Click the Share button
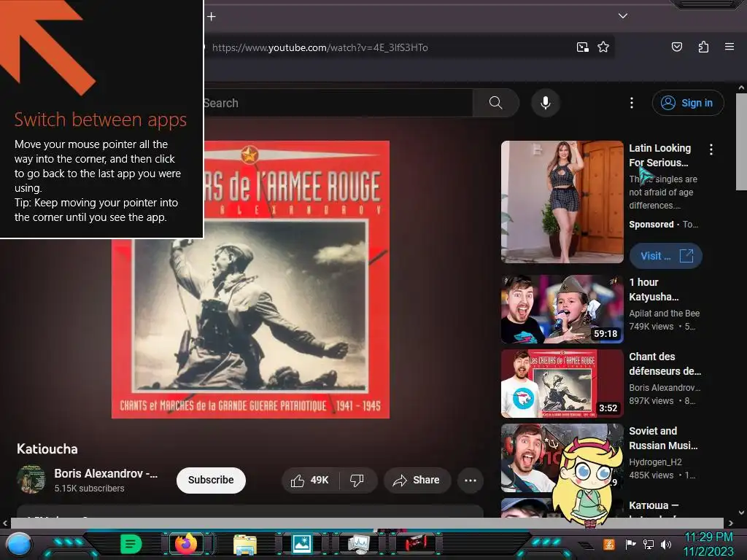 [x=416, y=481]
